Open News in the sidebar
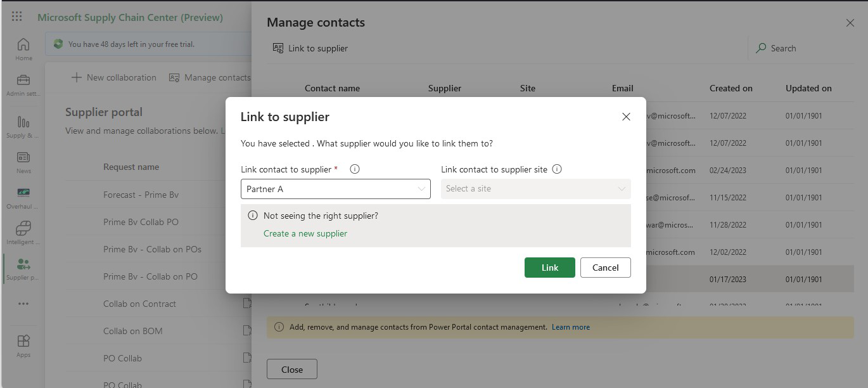This screenshot has height=388, width=868. [23, 162]
